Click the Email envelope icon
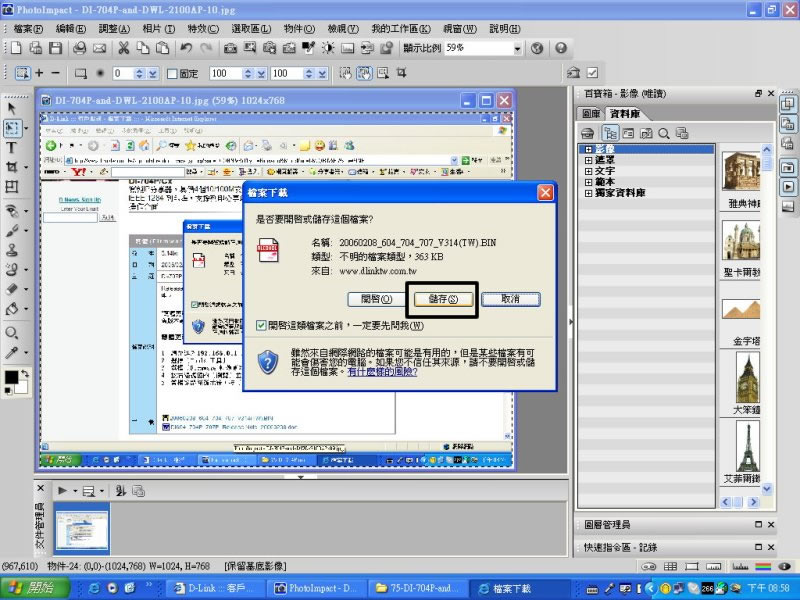Screen dimensions: 800x600 (x=99, y=48)
